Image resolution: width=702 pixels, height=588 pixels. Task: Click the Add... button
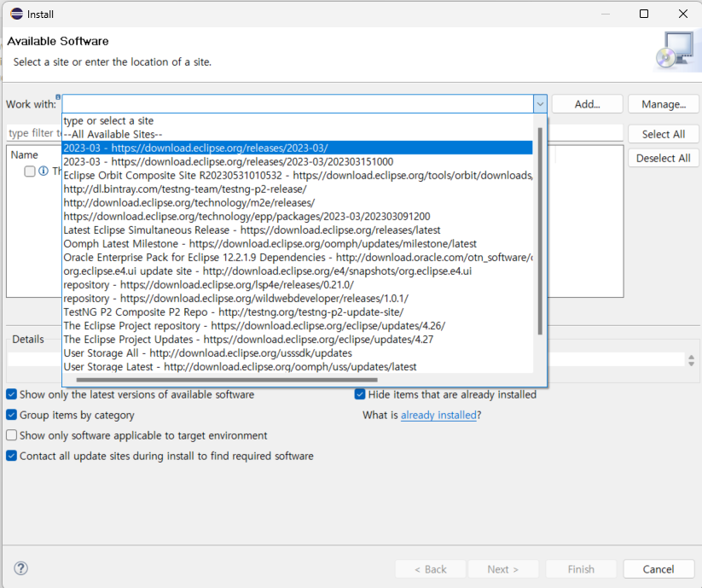click(x=587, y=104)
